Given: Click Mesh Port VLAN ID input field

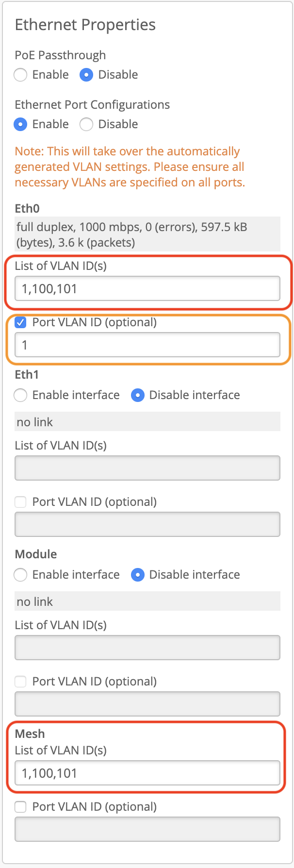Looking at the screenshot, I should 147,829.
